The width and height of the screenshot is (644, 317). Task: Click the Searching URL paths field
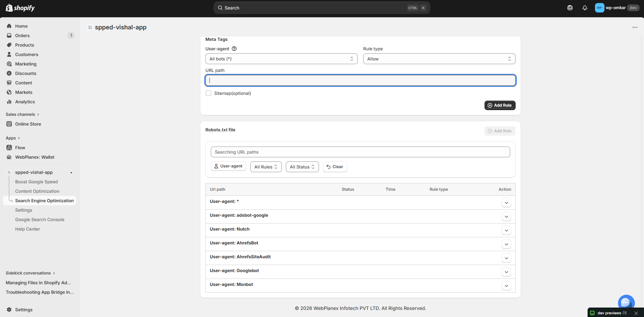(x=360, y=152)
